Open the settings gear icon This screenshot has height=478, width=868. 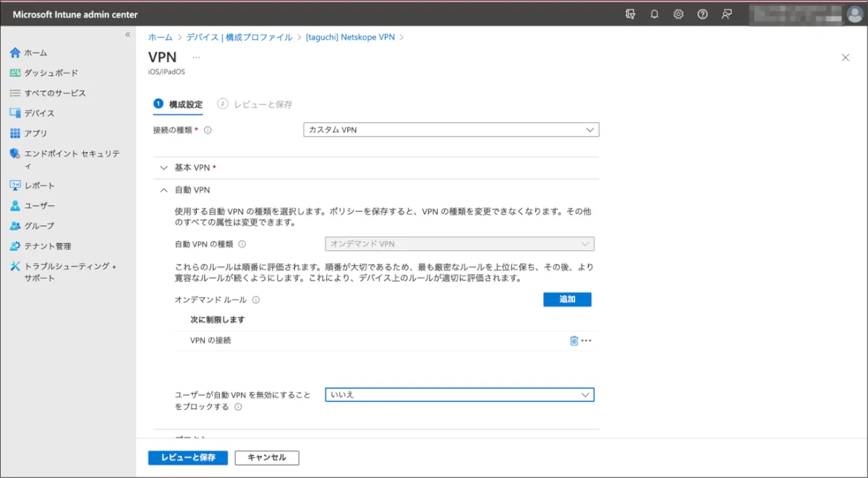(x=678, y=14)
